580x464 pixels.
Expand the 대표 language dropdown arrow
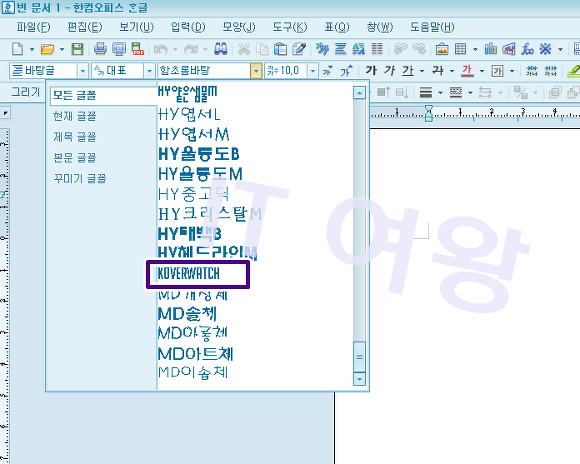pos(149,70)
